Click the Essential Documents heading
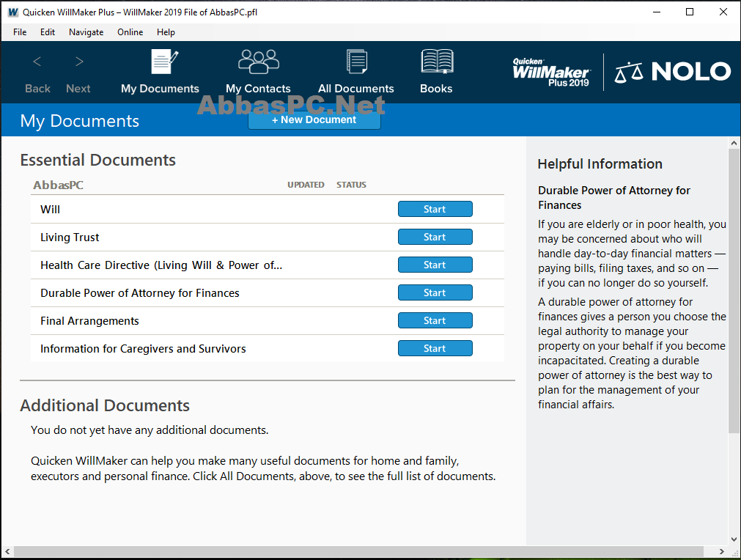The image size is (741, 560). pos(97,160)
